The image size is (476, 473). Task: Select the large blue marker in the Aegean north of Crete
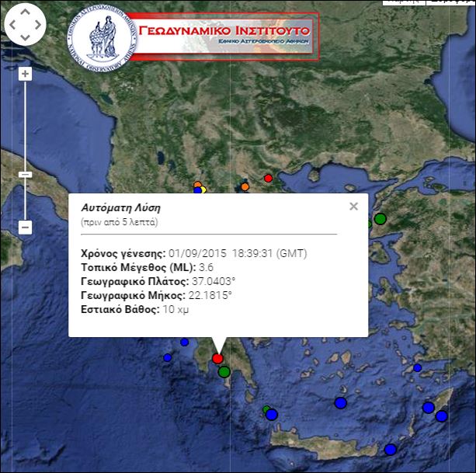(x=341, y=403)
